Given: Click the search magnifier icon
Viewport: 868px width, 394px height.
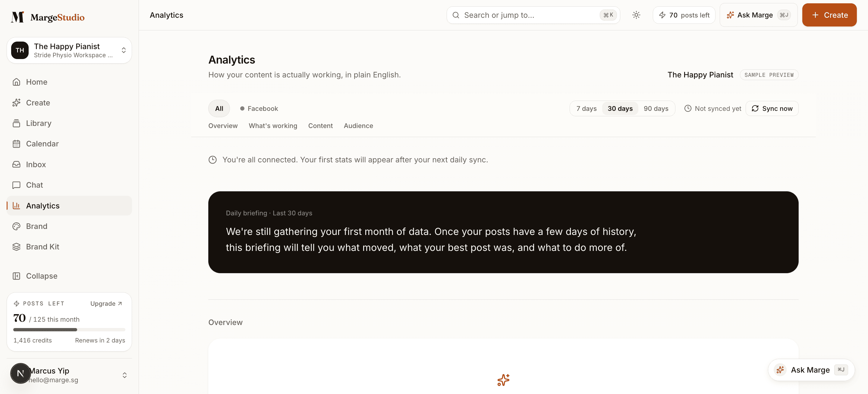Looking at the screenshot, I should click(x=456, y=15).
